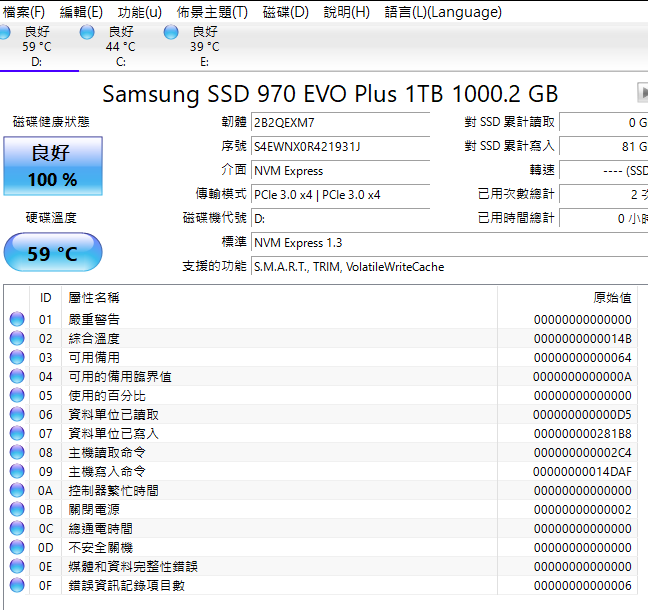Screen dimensions: 648x610
Task: Click status orb of row 04 可用的備用臨界值
Action: tap(17, 376)
